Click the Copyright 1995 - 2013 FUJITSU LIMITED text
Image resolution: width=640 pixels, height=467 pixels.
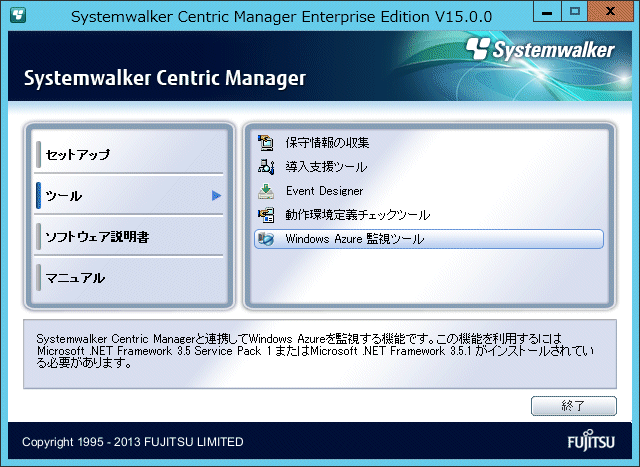(133, 442)
